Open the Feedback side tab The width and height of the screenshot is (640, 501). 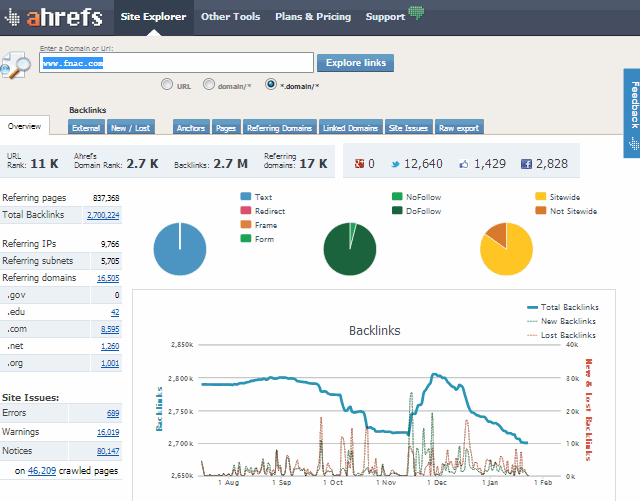click(632, 113)
